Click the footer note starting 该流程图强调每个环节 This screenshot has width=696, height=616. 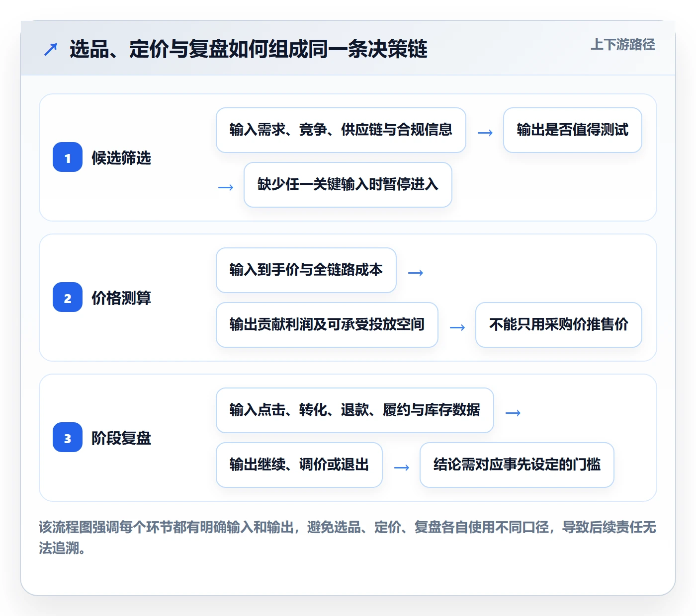[x=348, y=538]
